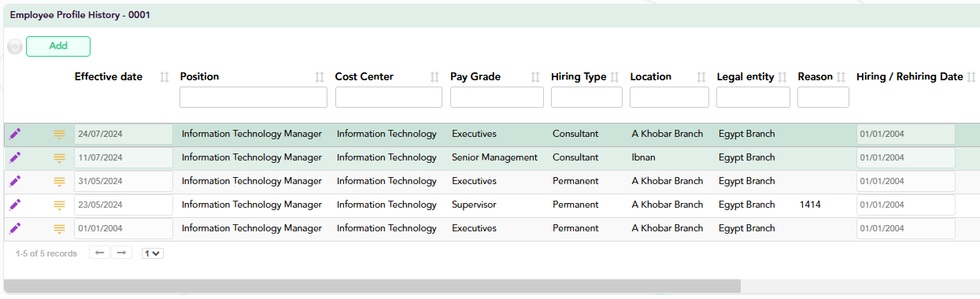
Task: Click effective date field 24/07/2024
Action: pyautogui.click(x=124, y=134)
